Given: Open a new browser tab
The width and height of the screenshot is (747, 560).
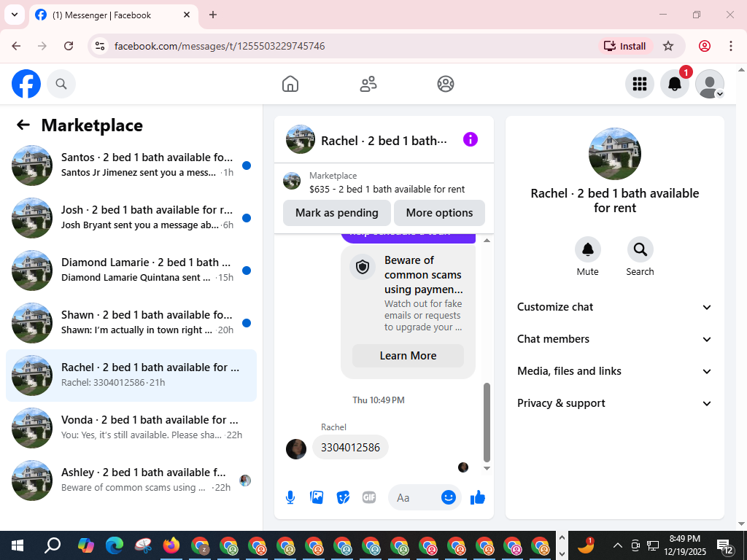Looking at the screenshot, I should click(213, 15).
